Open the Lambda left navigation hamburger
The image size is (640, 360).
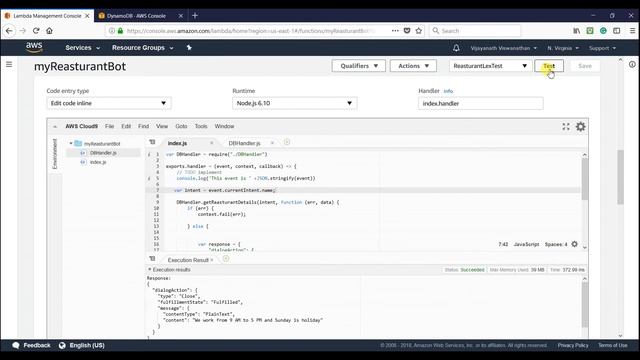[x=9, y=64]
